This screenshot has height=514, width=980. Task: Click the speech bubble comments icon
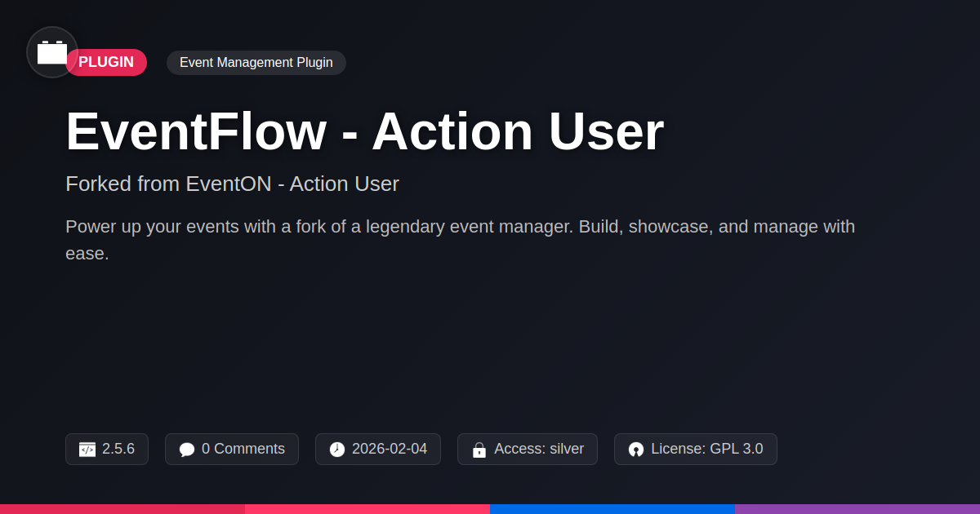(187, 450)
